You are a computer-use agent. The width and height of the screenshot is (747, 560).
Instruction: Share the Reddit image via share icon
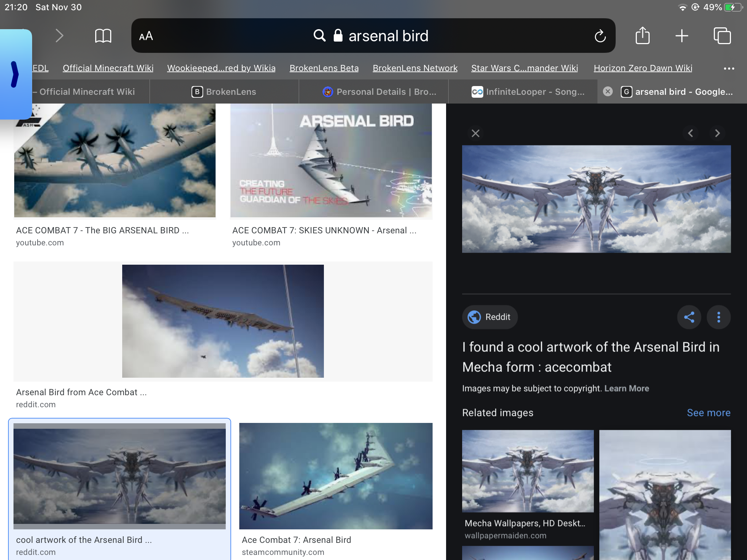(689, 317)
